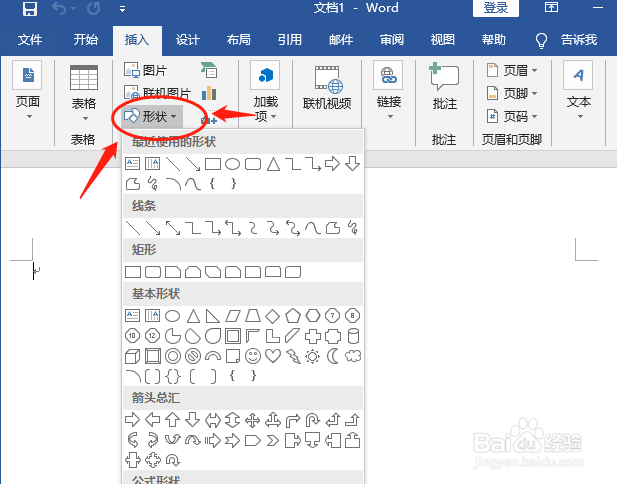Select the chevron arrow in 箭头总汇
The width and height of the screenshot is (617, 484).
tap(273, 440)
